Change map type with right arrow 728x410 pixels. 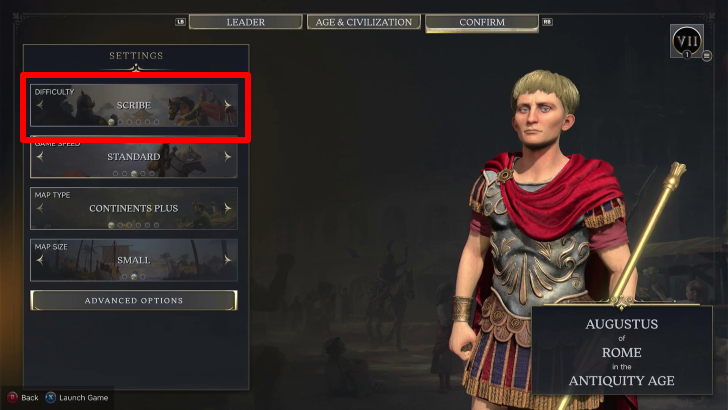tap(228, 208)
